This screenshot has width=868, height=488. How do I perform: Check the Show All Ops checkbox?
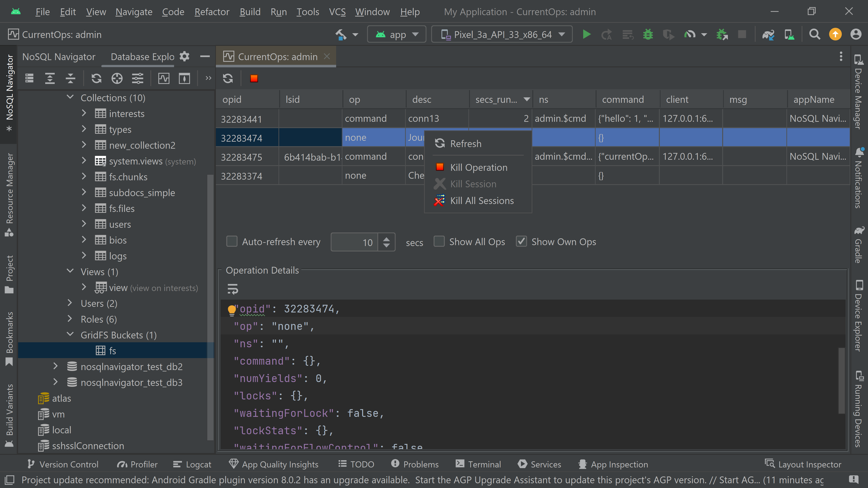(x=439, y=242)
